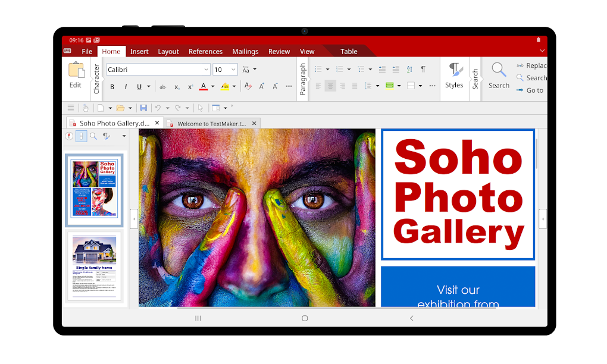Click the superscript formatting icon
The width and height of the screenshot is (607, 364).
[190, 86]
